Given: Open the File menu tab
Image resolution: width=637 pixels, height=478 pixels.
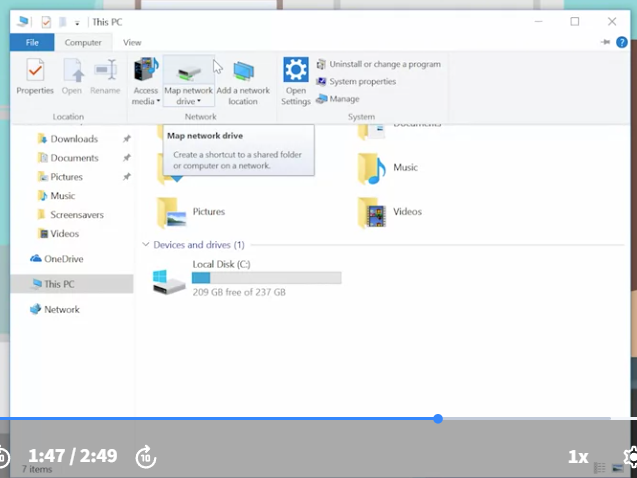Looking at the screenshot, I should coord(32,42).
